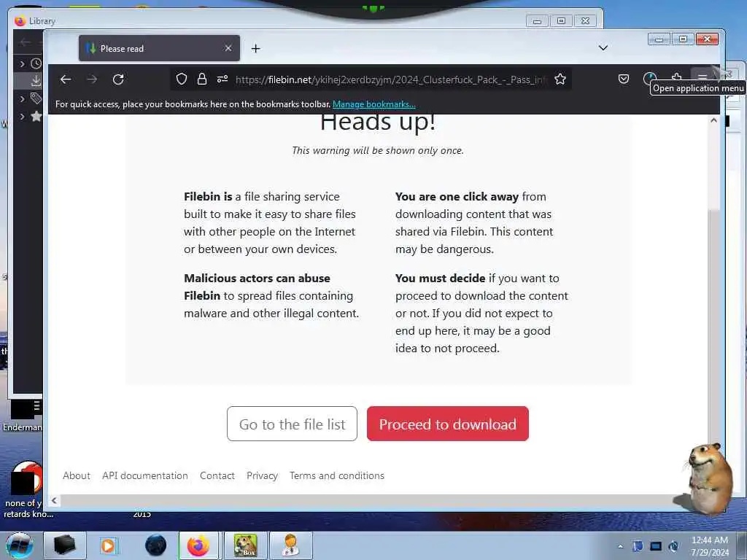Click volume speaker tray icon
This screenshot has width=747, height=560.
click(673, 546)
